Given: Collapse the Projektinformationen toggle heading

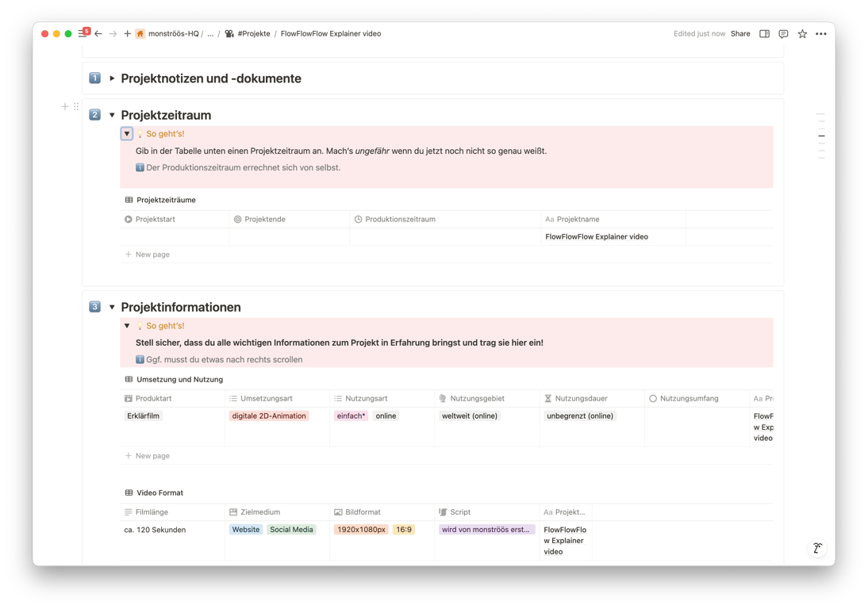Looking at the screenshot, I should point(112,307).
